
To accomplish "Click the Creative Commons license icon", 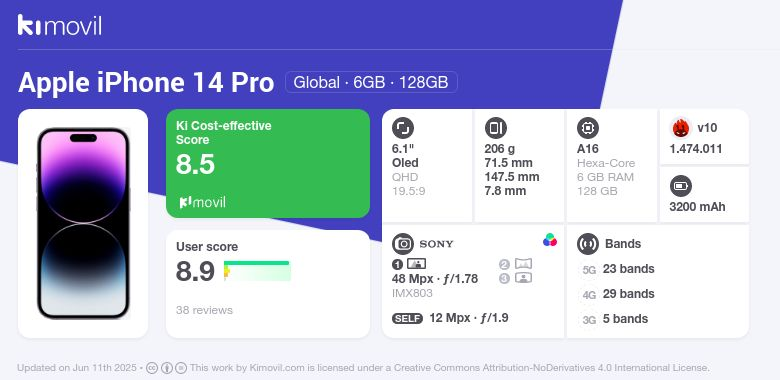I will 152,368.
